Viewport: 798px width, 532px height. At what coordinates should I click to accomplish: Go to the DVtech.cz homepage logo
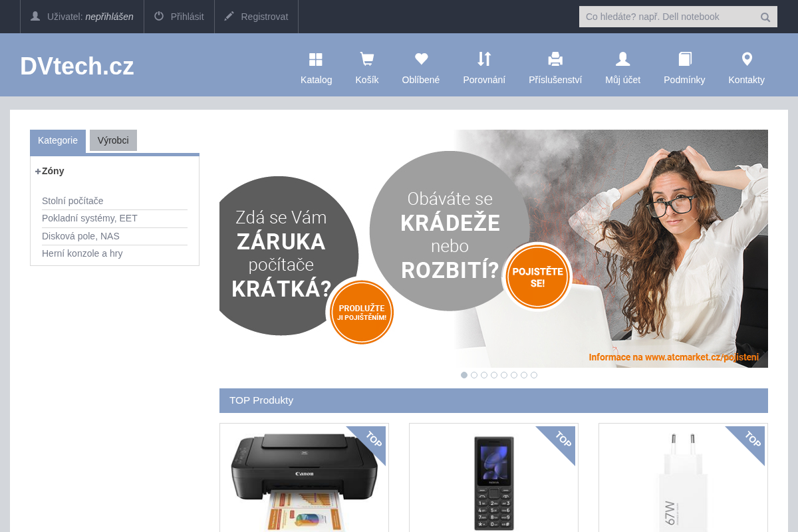click(x=77, y=66)
